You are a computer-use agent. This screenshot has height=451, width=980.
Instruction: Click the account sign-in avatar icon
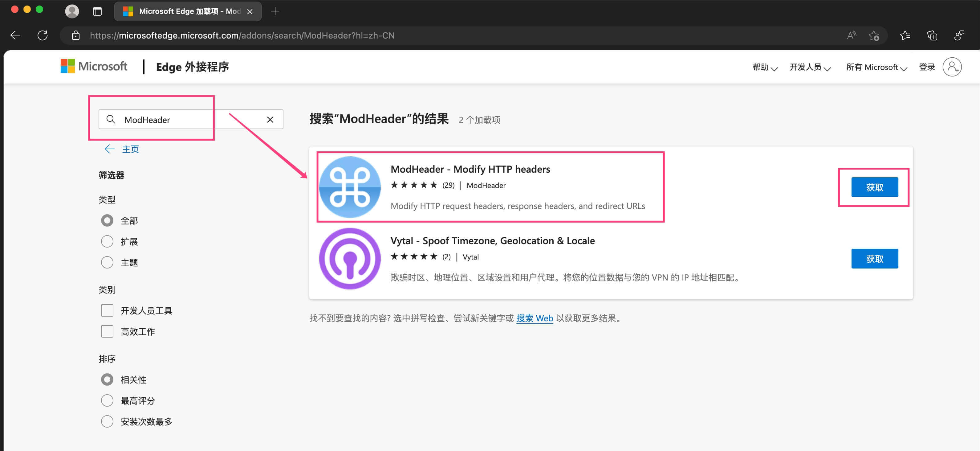pyautogui.click(x=952, y=67)
